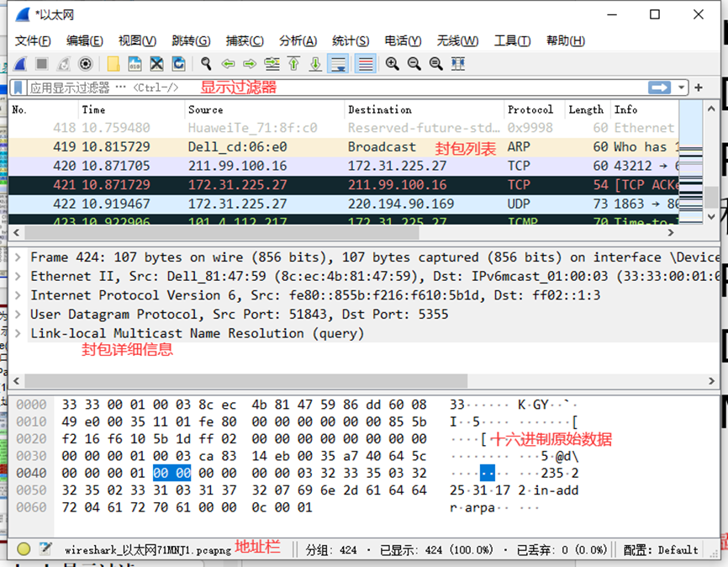Click the packet list horizontal scrollbar
The height and width of the screenshot is (567, 728).
(344, 232)
